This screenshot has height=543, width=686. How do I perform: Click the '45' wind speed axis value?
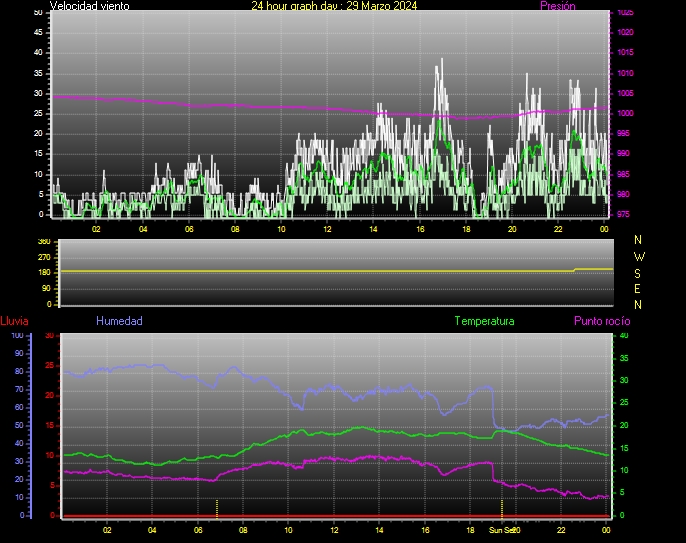pyautogui.click(x=38, y=32)
